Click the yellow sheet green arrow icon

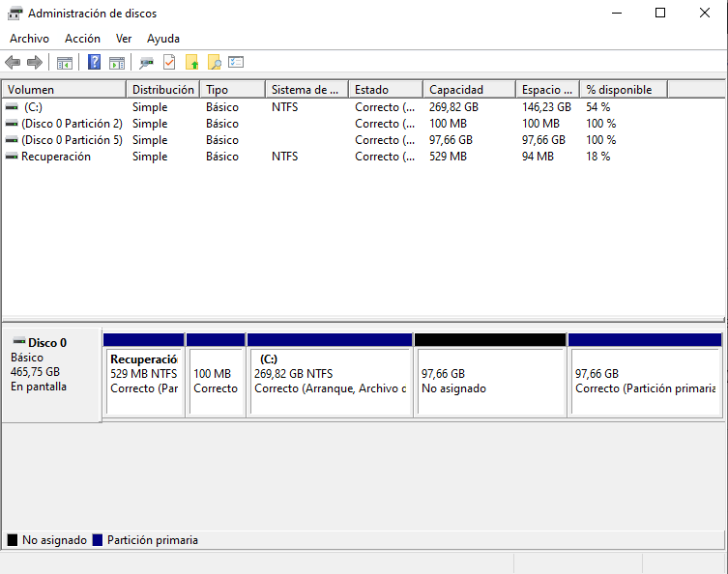click(192, 63)
